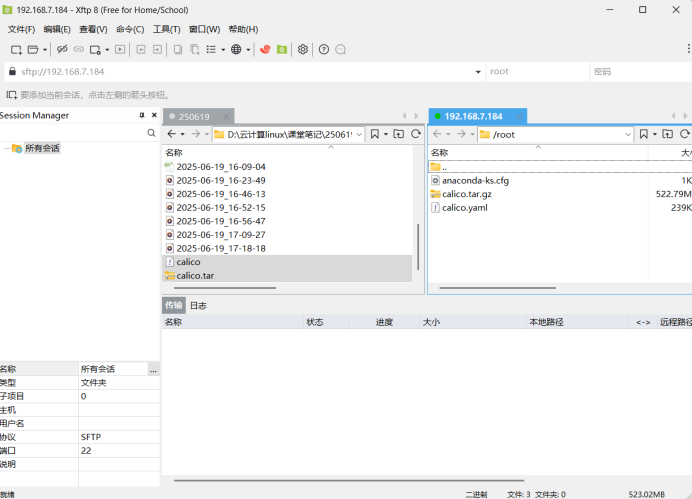
Task: Click the globe icon in toolbar
Action: 236,49
